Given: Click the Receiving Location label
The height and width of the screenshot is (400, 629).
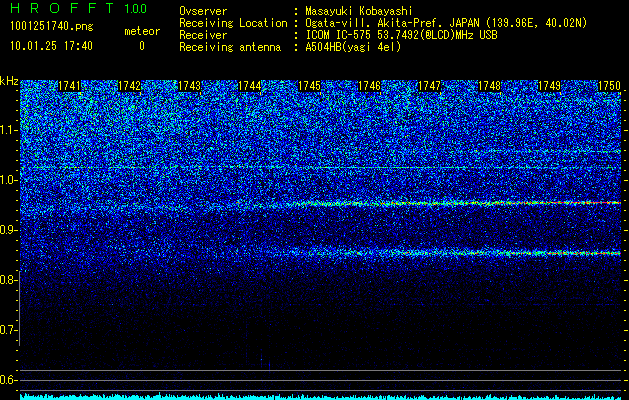Looking at the screenshot, I should pyautogui.click(x=233, y=23).
